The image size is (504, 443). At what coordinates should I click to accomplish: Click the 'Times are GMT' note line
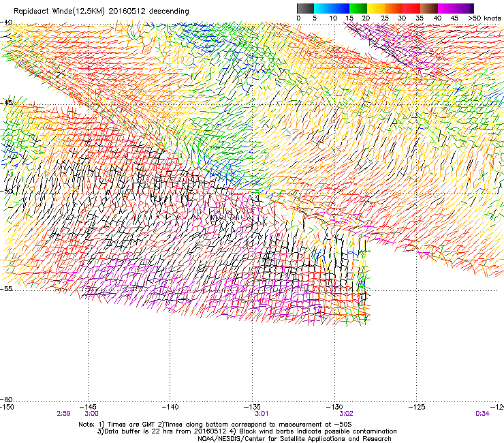coord(215,425)
